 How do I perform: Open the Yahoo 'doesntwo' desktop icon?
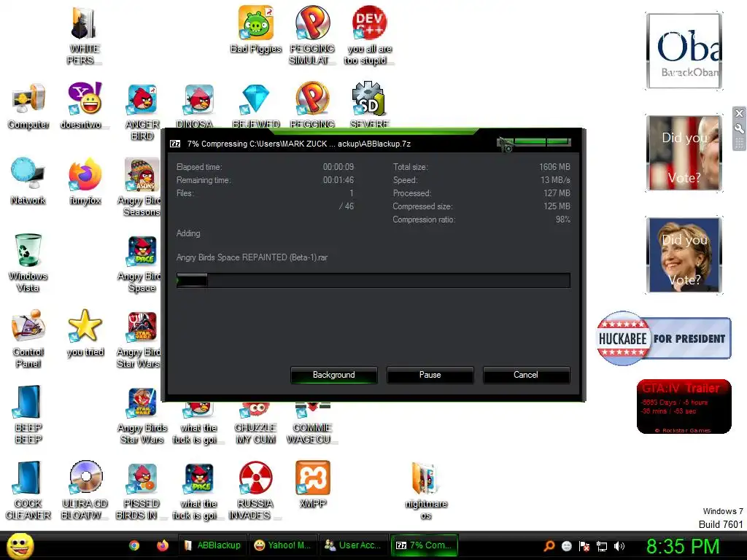[85, 106]
